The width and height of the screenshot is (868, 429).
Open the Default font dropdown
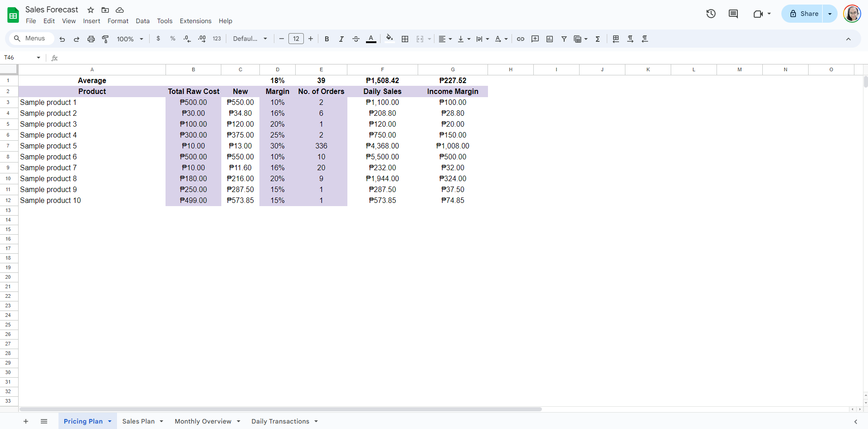click(250, 39)
